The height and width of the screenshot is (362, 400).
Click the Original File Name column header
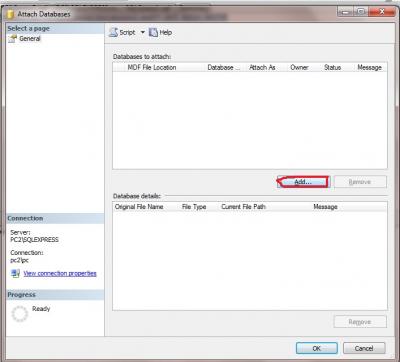[x=139, y=207]
